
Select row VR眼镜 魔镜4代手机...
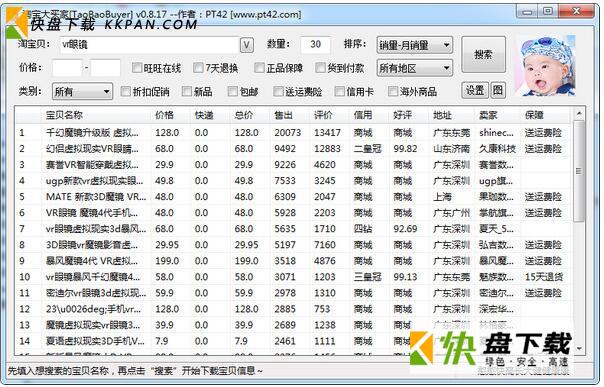(293, 213)
